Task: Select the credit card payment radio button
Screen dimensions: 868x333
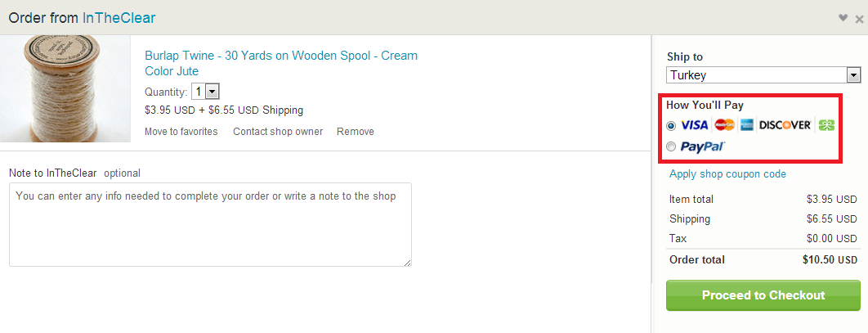Action: (x=672, y=125)
